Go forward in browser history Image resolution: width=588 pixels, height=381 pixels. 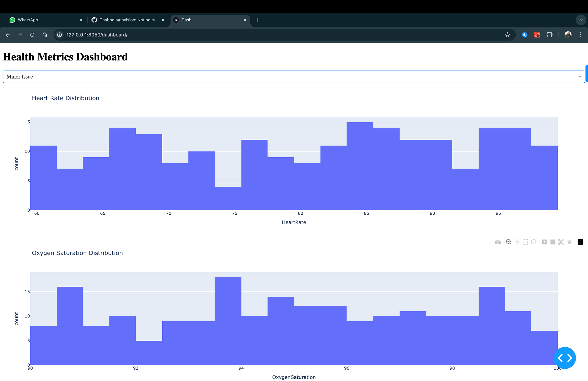(20, 35)
